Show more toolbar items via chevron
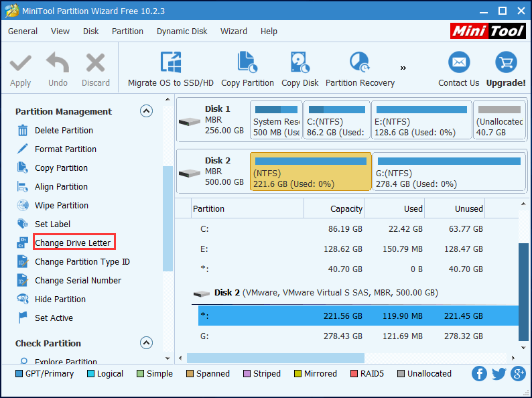The image size is (532, 398). point(403,68)
